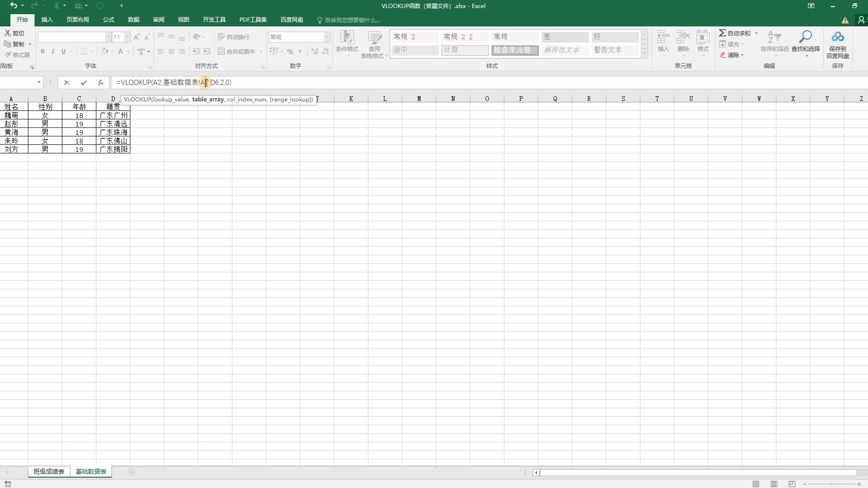Open the 基础数据表 sheet tab
The height and width of the screenshot is (488, 868).
point(91,471)
